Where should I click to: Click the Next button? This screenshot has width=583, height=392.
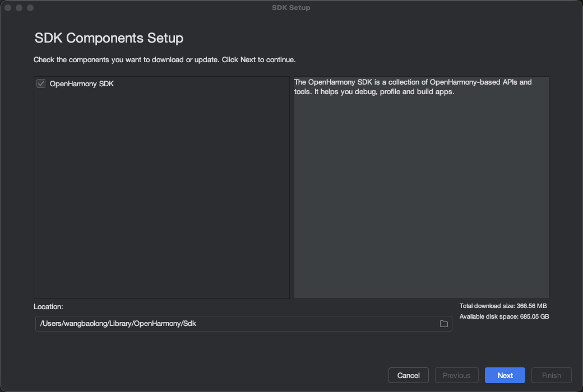[x=505, y=375]
